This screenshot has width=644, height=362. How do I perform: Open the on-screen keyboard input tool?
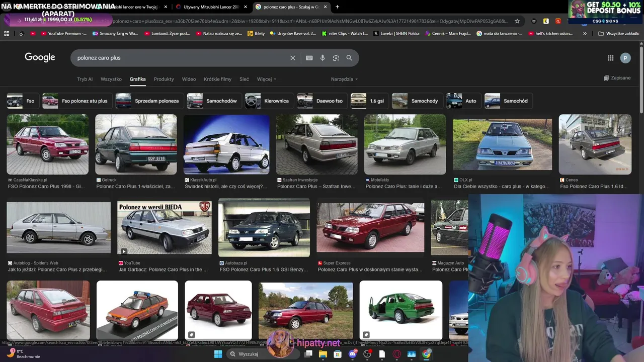pos(309,58)
